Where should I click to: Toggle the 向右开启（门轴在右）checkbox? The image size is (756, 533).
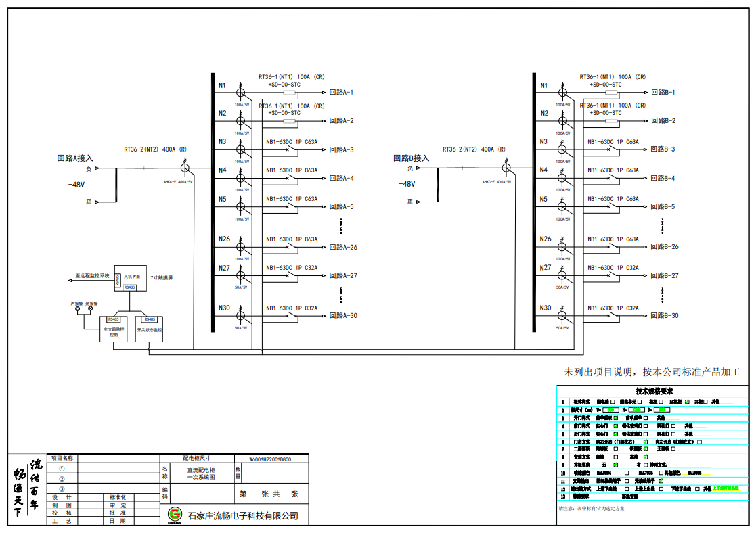point(645,442)
